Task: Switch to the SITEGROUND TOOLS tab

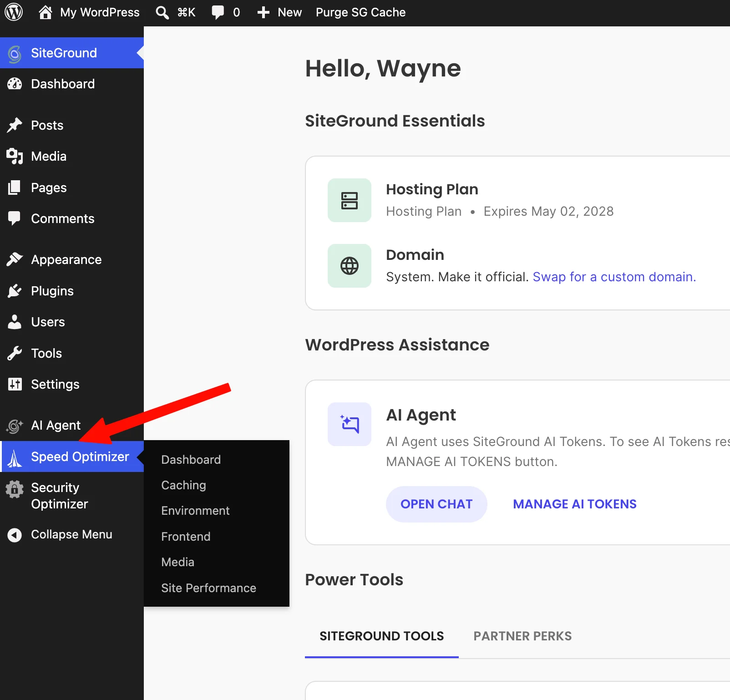Action: point(382,636)
